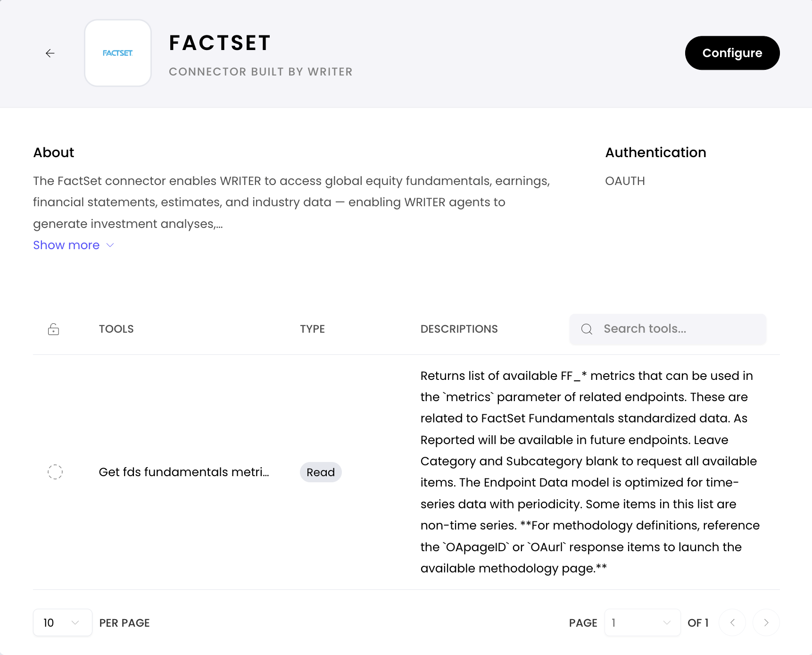This screenshot has width=812, height=655.
Task: Open the 10 per page dropdown
Action: pos(62,622)
